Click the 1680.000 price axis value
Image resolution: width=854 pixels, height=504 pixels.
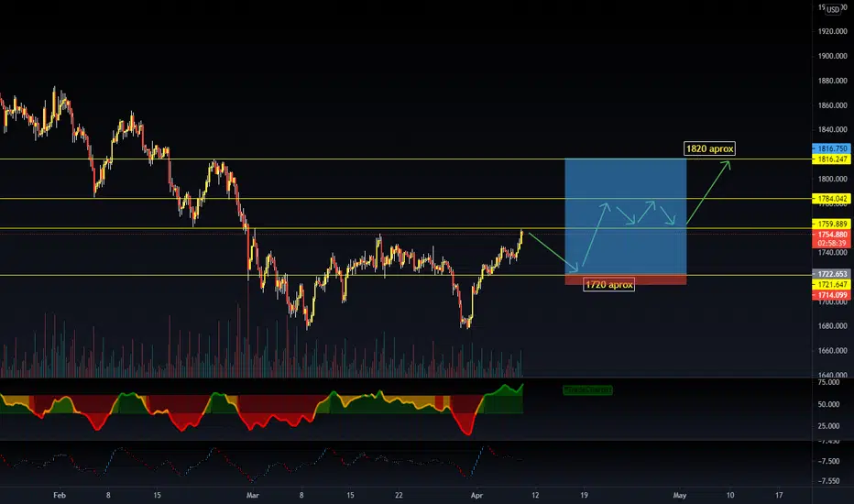click(x=832, y=326)
